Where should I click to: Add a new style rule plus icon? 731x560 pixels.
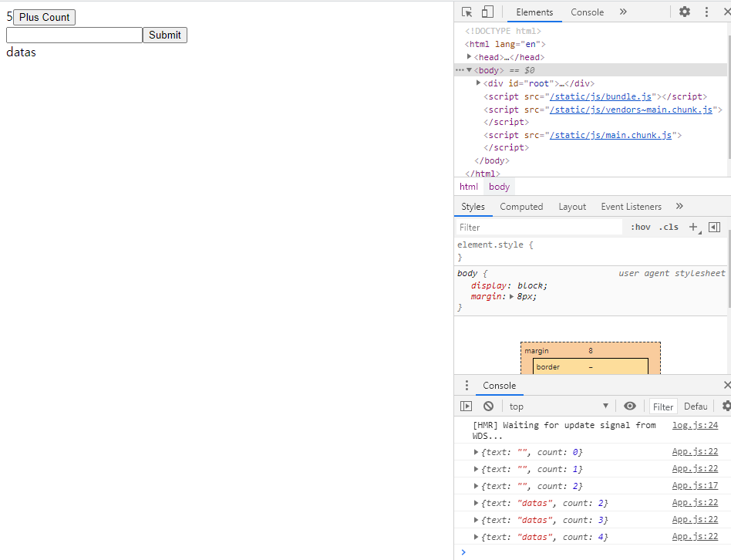click(x=694, y=227)
